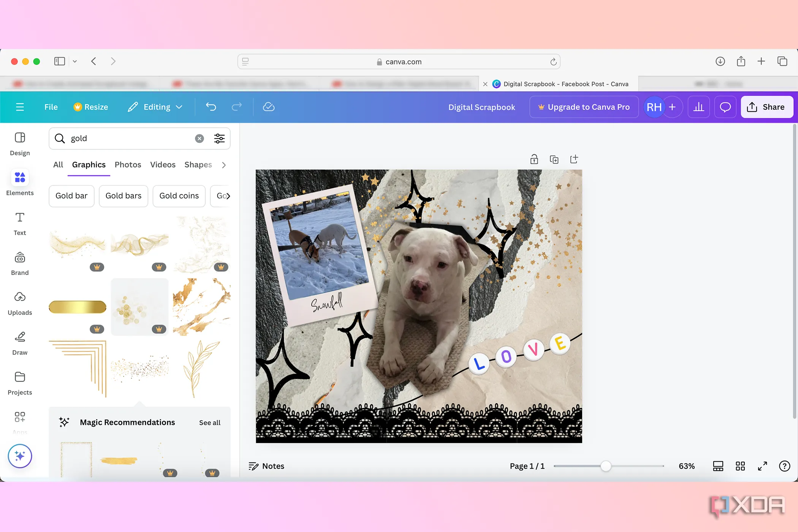This screenshot has height=532, width=798.
Task: Click the Digital Scrapbook title field
Action: [x=481, y=107]
